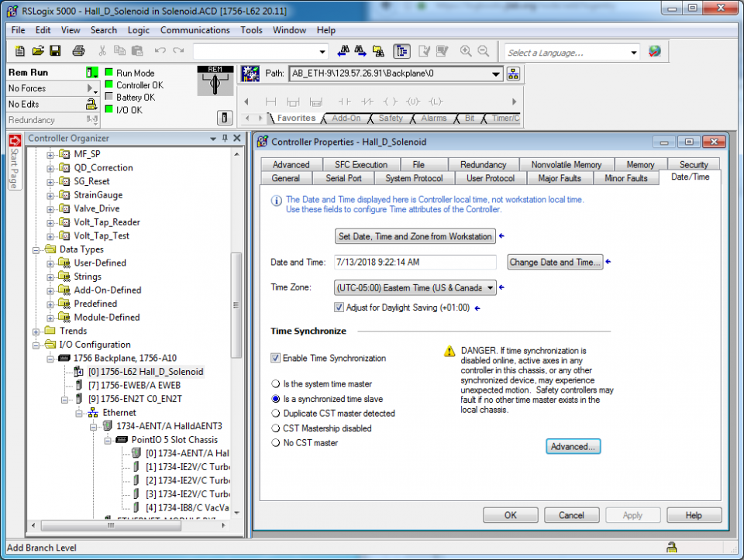Image resolution: width=744 pixels, height=560 pixels.
Task: Click the globe language icon
Action: [655, 51]
